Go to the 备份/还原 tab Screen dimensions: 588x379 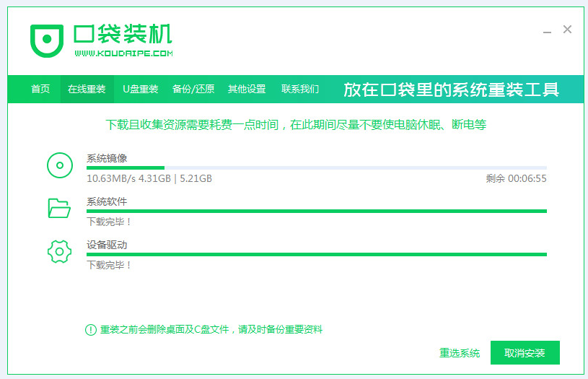pyautogui.click(x=193, y=90)
